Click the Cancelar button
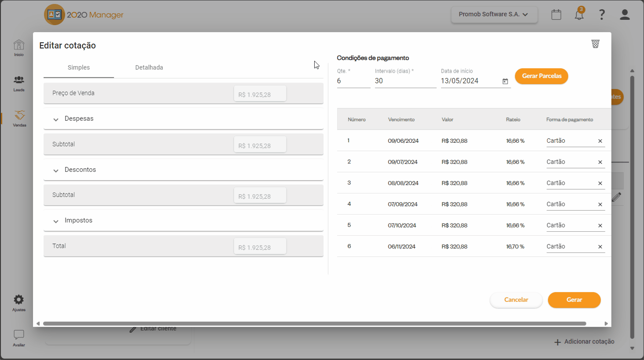The height and width of the screenshot is (360, 644). [516, 300]
